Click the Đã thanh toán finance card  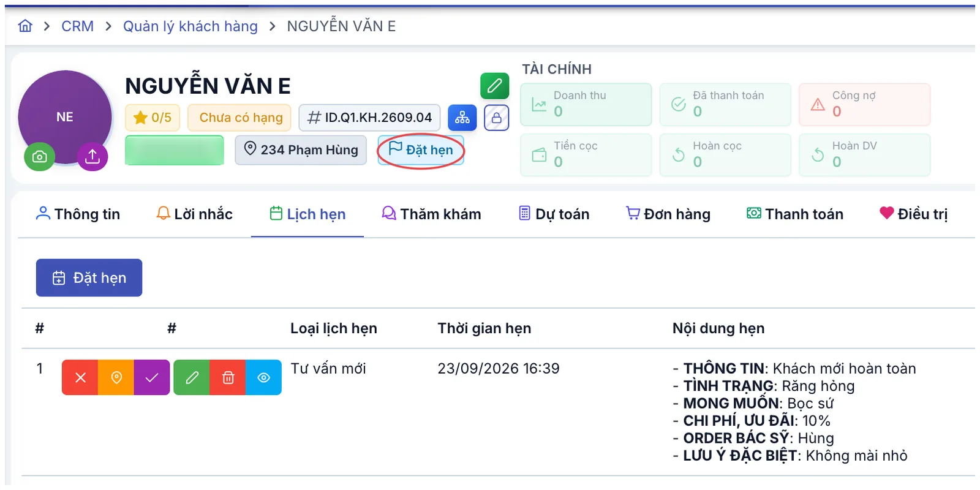725,105
